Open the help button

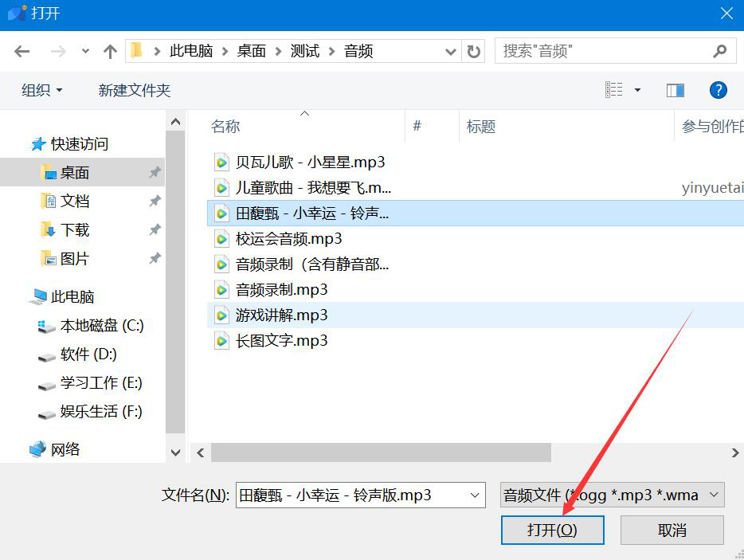[718, 90]
